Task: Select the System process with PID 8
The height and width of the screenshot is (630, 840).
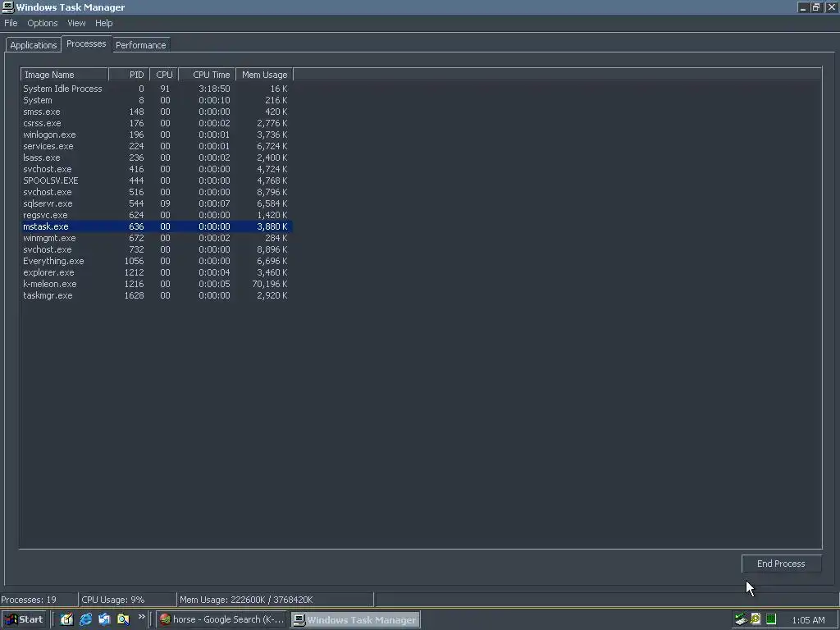Action: click(x=157, y=100)
